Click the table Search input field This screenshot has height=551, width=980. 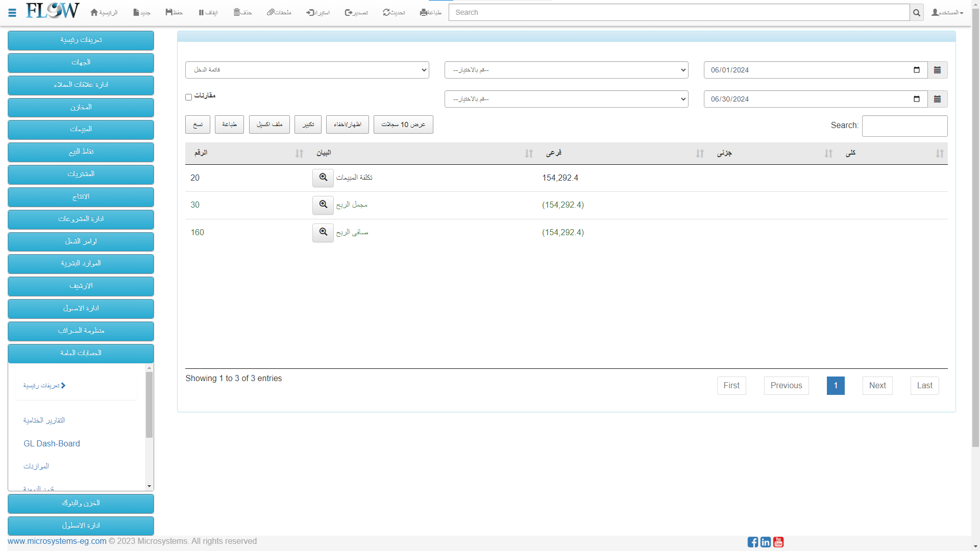904,126
